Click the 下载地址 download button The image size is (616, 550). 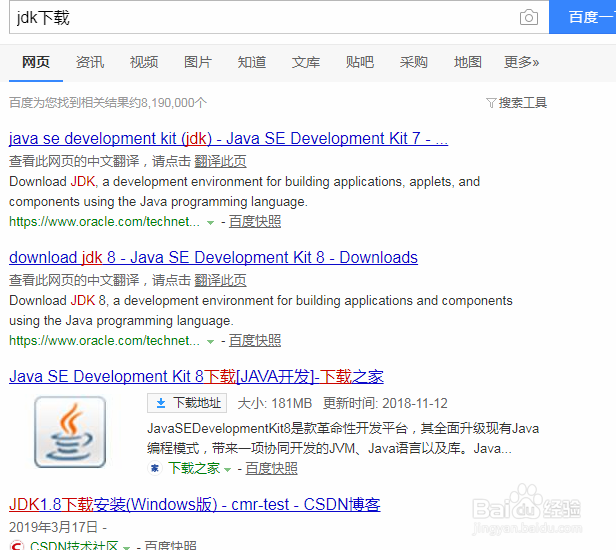click(187, 403)
